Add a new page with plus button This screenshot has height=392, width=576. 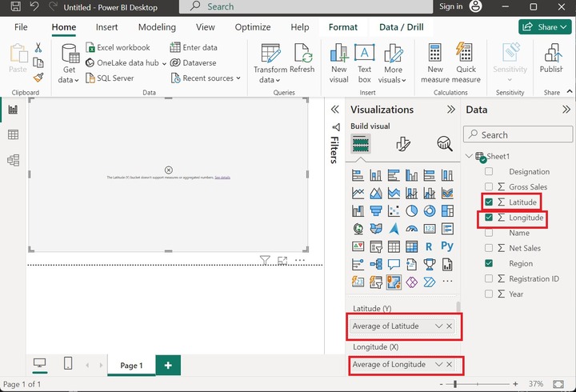pos(168,365)
